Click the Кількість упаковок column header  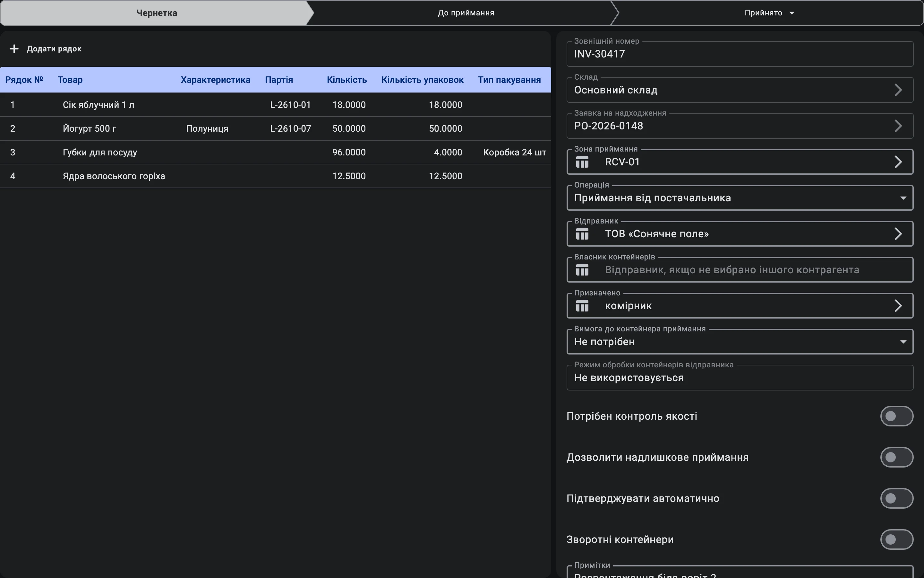point(422,80)
